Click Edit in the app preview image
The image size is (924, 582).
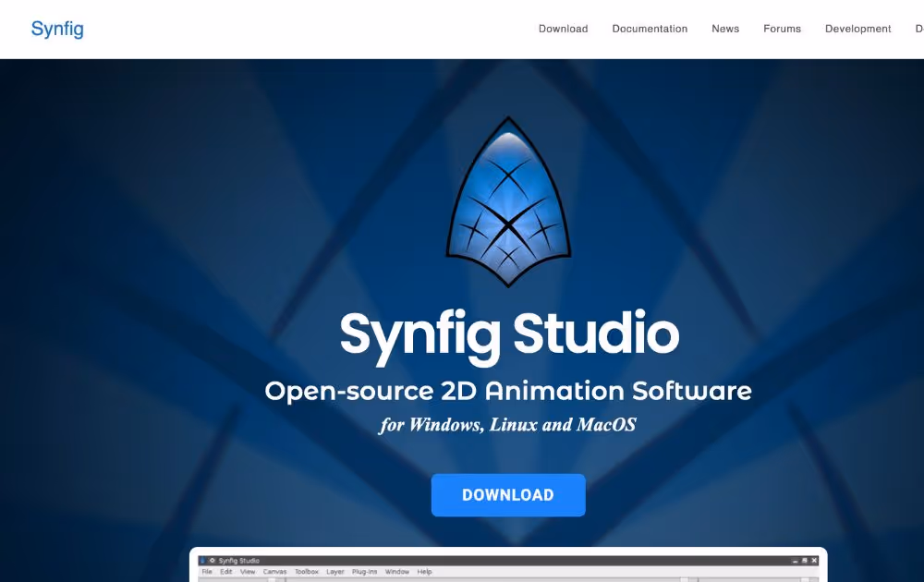(x=225, y=572)
